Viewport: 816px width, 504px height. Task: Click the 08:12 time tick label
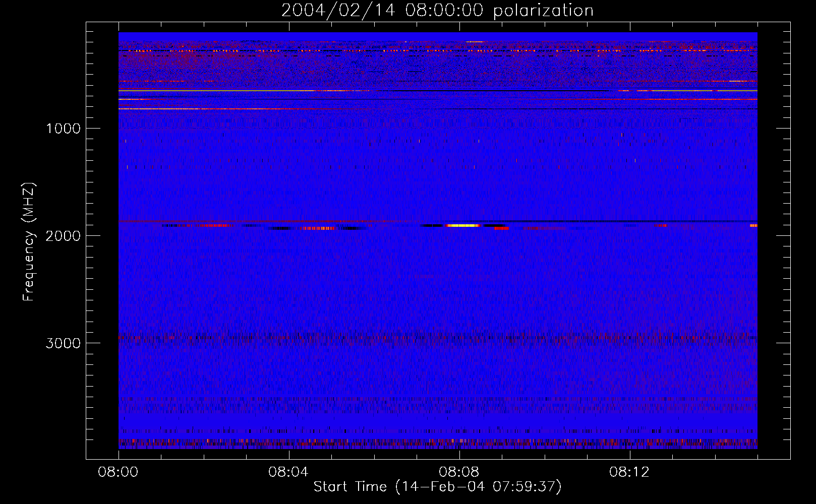coord(629,472)
